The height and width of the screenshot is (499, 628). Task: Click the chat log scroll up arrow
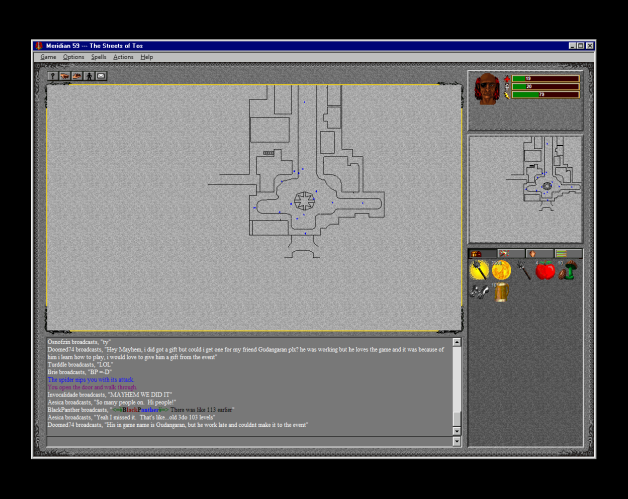pyautogui.click(x=457, y=342)
